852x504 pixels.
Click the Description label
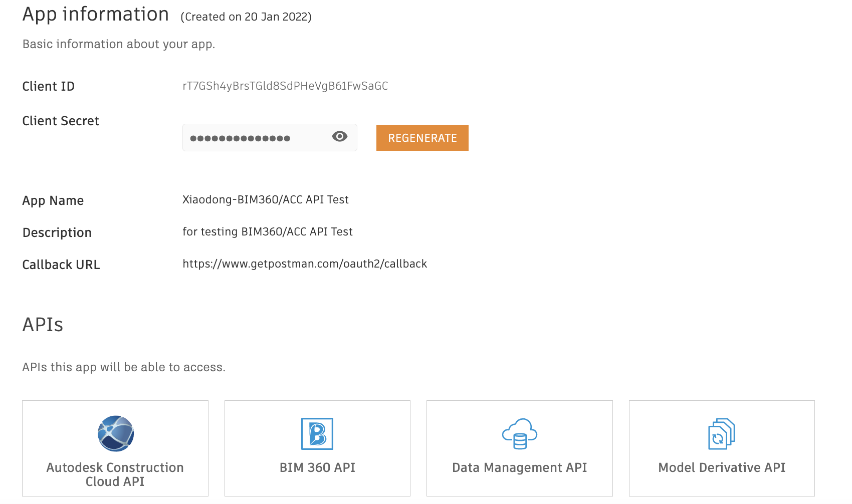tap(57, 233)
